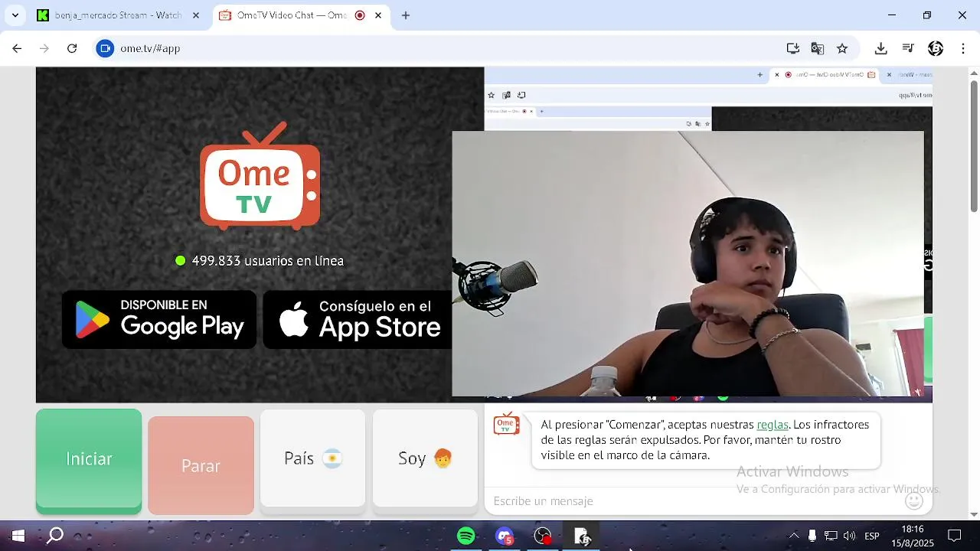Go back to previous page
The image size is (980, 551).
(17, 48)
